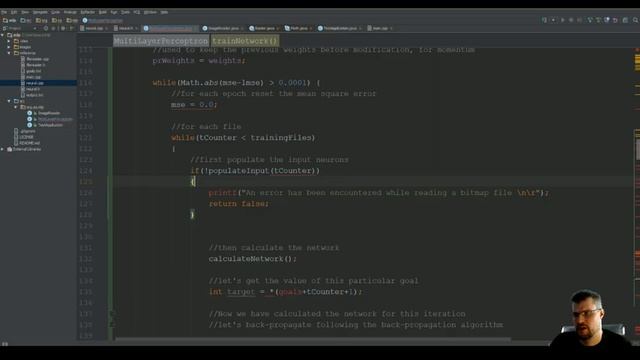
Task: Click the Search Everywhere magnifier icon
Action: (x=635, y=20)
